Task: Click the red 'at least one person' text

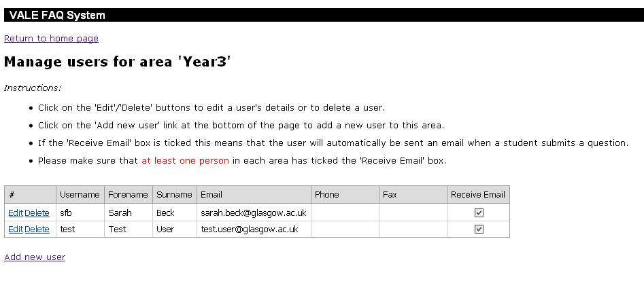Action: tap(186, 161)
